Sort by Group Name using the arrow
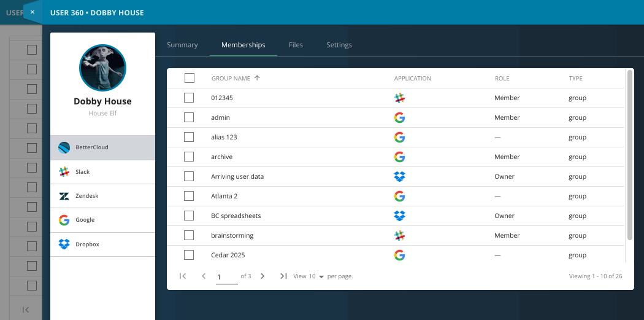Viewport: 644px width, 320px height. 257,78
